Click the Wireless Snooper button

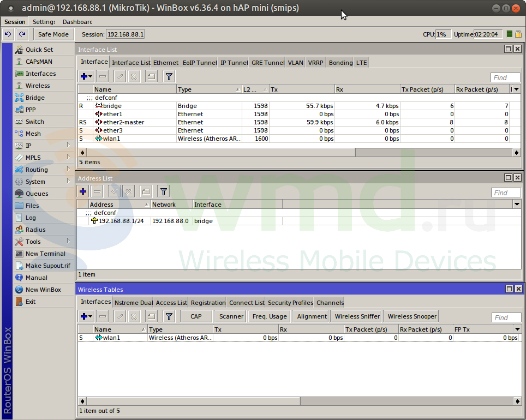[412, 316]
